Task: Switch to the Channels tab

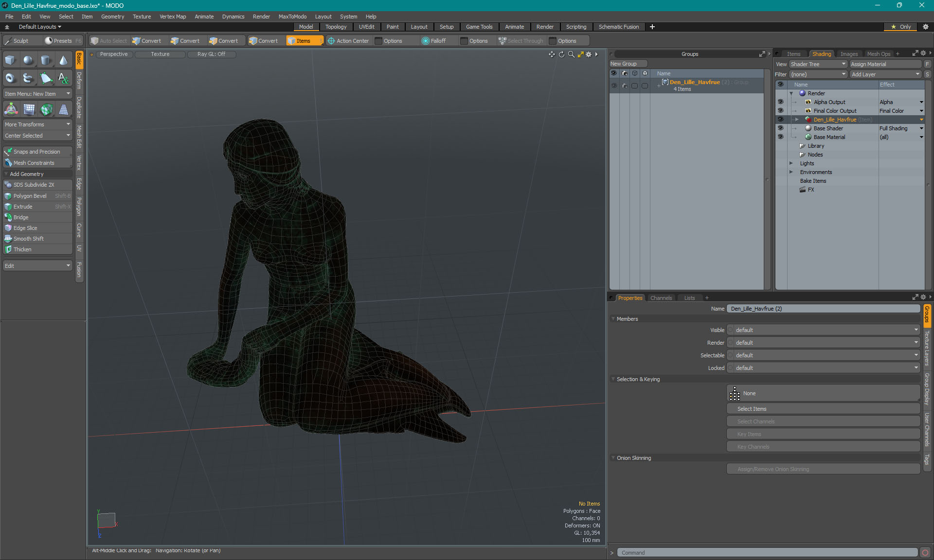Action: [661, 298]
